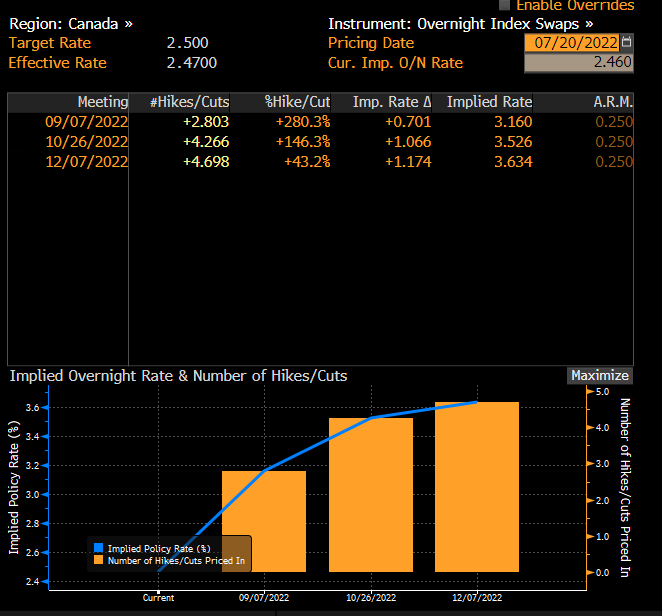Click the +1.174 implied rate change
Image resolution: width=662 pixels, height=616 pixels.
click(408, 162)
